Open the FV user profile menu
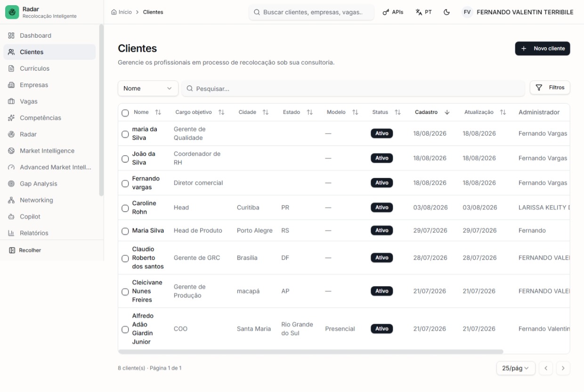584x392 pixels. tap(518, 12)
